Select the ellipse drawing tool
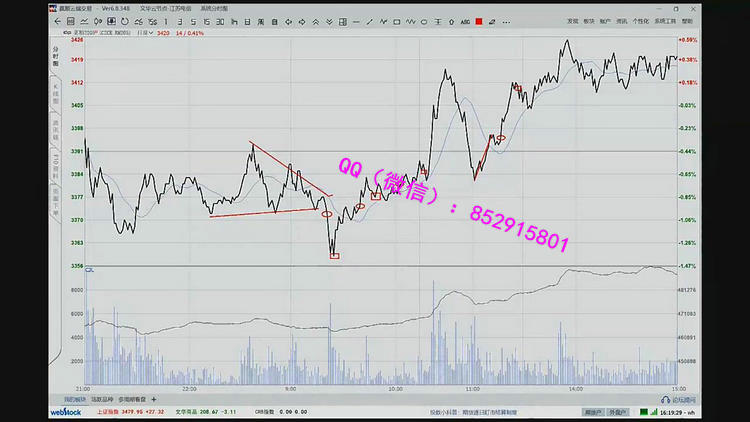 point(424,21)
